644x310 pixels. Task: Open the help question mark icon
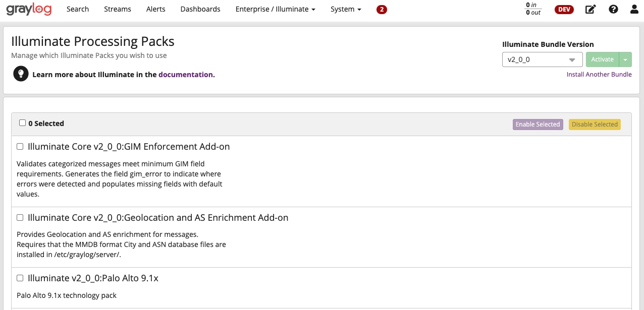click(613, 9)
